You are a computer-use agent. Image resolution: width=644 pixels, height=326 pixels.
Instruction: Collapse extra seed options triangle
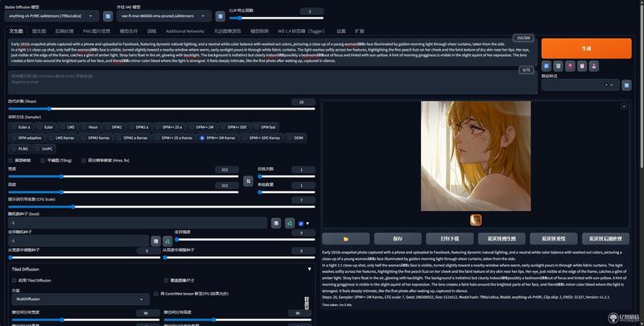point(308,223)
